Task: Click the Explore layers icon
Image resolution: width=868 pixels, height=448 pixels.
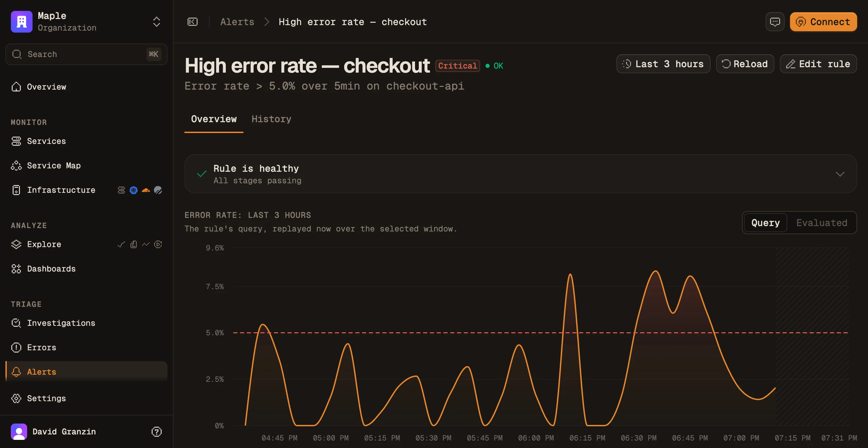Action: click(x=16, y=244)
